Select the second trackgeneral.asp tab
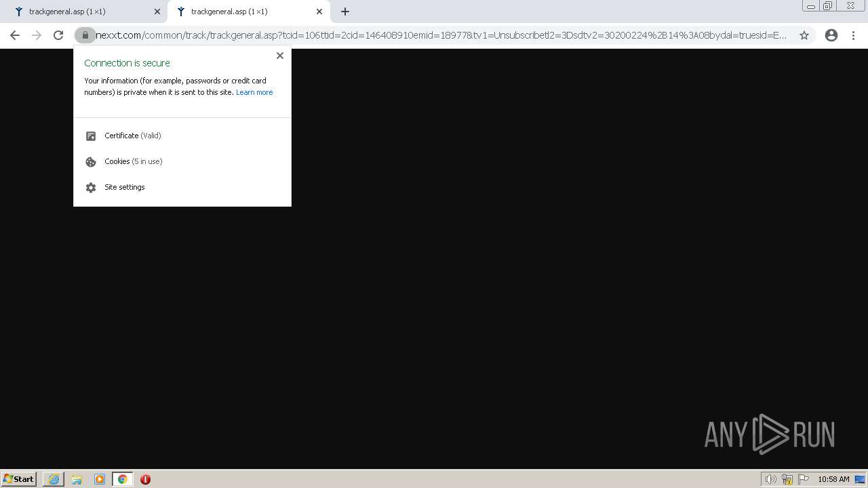The width and height of the screenshot is (868, 488). [x=248, y=12]
